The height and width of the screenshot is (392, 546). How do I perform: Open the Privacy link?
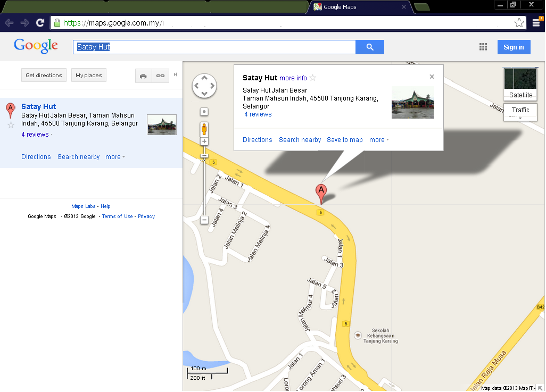[x=146, y=216]
